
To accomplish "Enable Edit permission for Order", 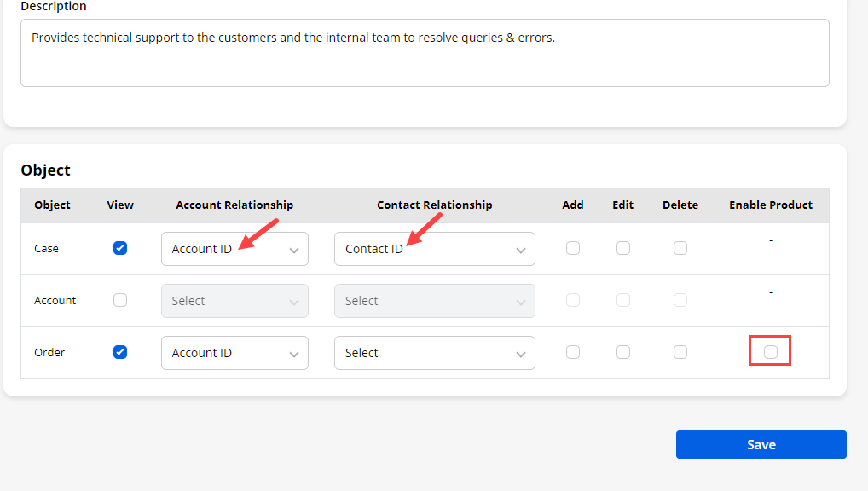I will click(x=623, y=352).
